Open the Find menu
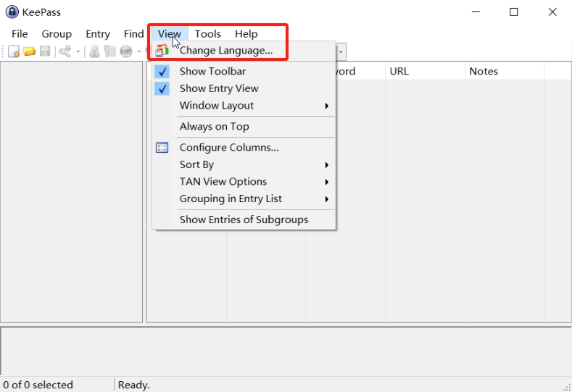 (x=134, y=34)
